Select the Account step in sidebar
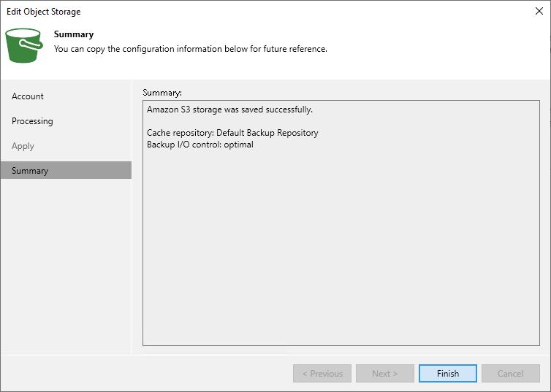551x392 pixels. [66, 96]
